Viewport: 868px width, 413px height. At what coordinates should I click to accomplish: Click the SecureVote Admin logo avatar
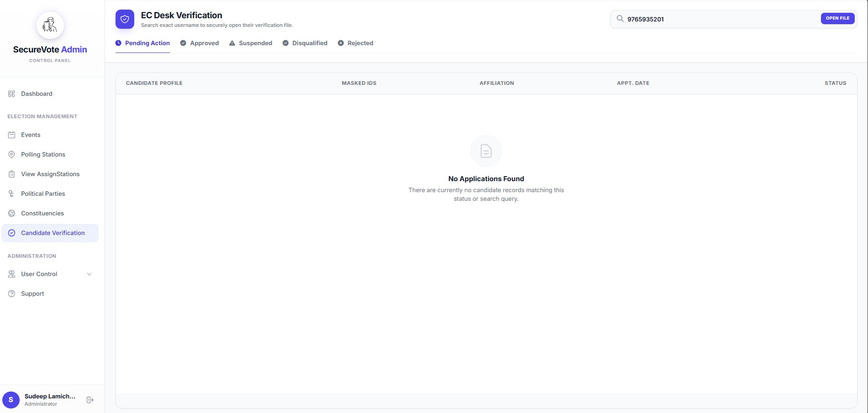point(50,25)
